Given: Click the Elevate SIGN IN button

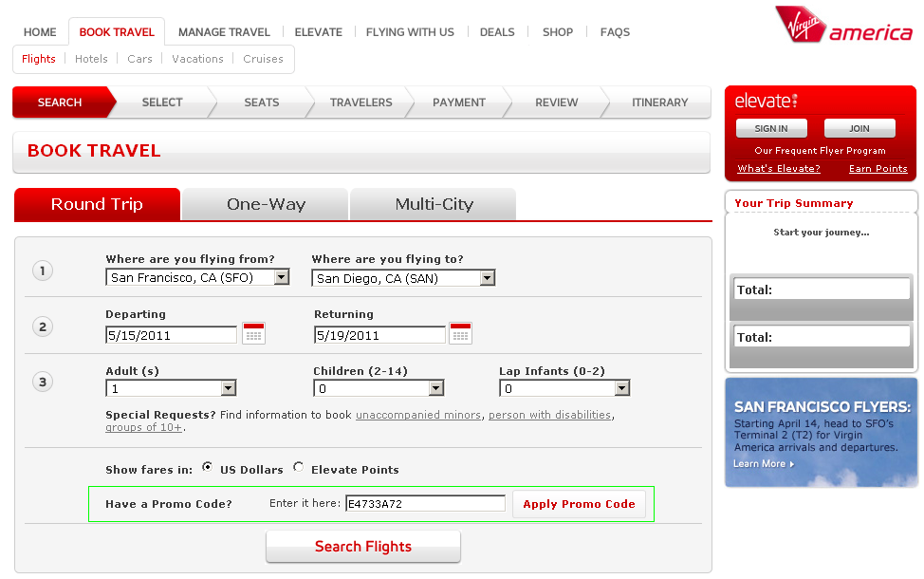Looking at the screenshot, I should pos(771,128).
